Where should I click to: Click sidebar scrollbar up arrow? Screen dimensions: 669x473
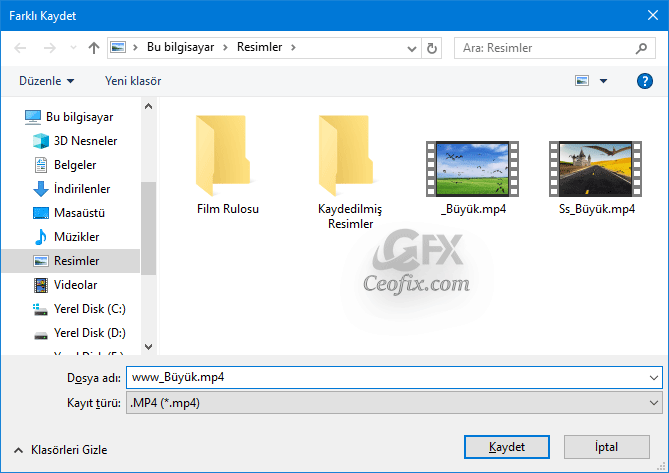[x=148, y=106]
